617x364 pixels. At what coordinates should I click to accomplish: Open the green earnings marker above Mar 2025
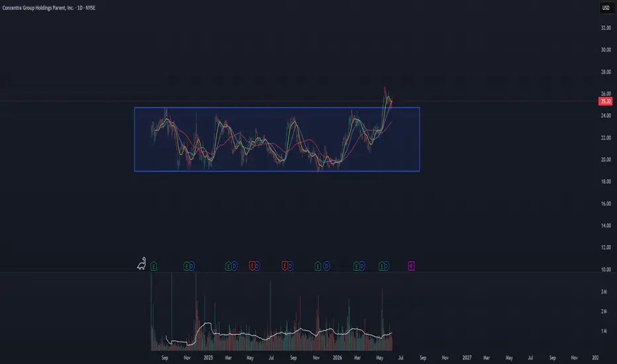click(x=228, y=267)
